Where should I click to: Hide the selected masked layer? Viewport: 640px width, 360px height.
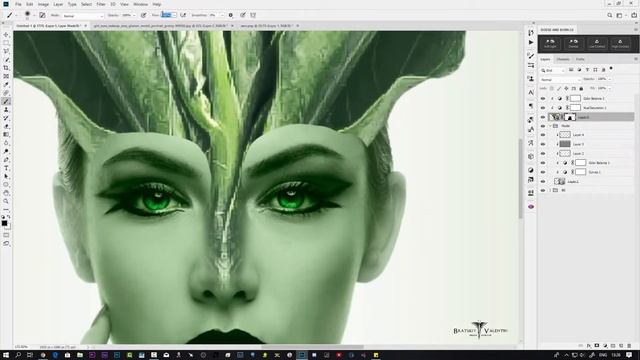[543, 117]
